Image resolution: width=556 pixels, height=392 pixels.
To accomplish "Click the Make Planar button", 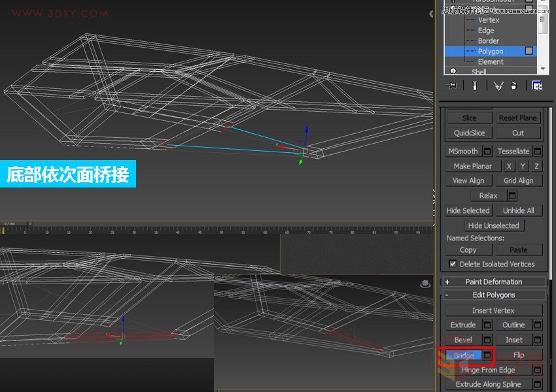I will point(473,166).
